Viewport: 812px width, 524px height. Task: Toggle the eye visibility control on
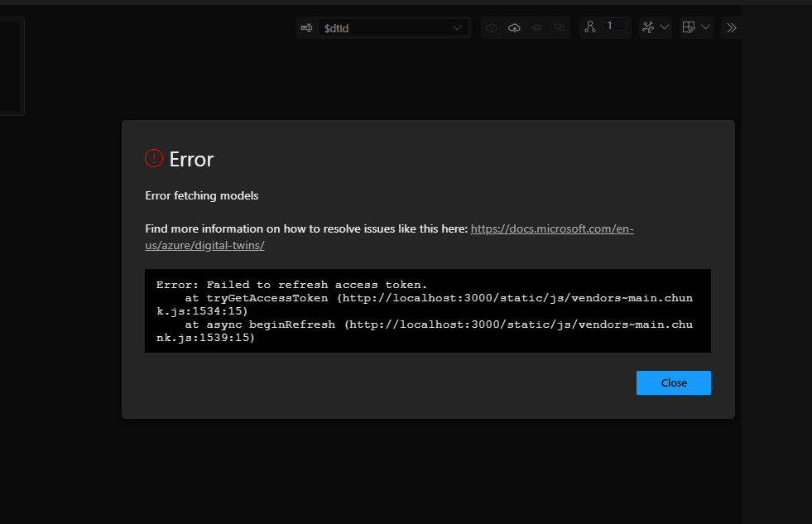coord(536,27)
